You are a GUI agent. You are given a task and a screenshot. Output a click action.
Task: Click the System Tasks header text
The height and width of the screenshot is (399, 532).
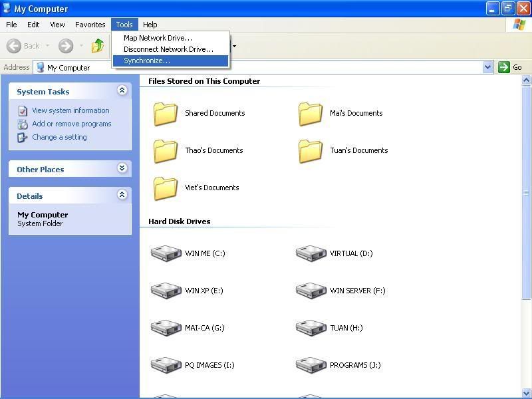click(43, 92)
